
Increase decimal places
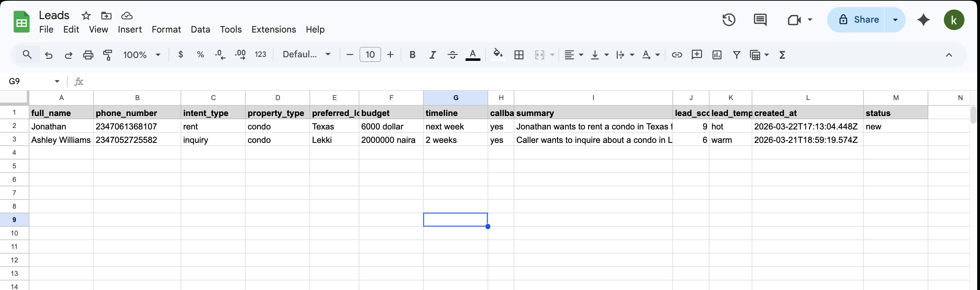(x=240, y=55)
